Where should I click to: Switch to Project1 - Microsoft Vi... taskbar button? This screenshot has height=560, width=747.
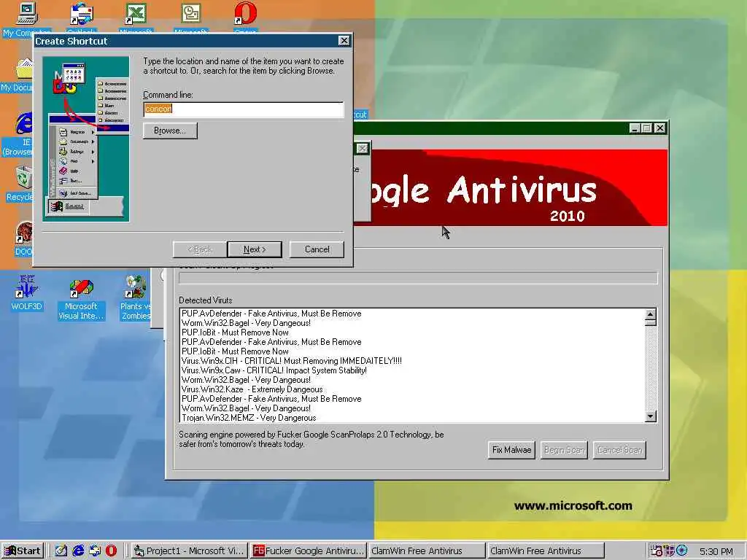pyautogui.click(x=190, y=551)
